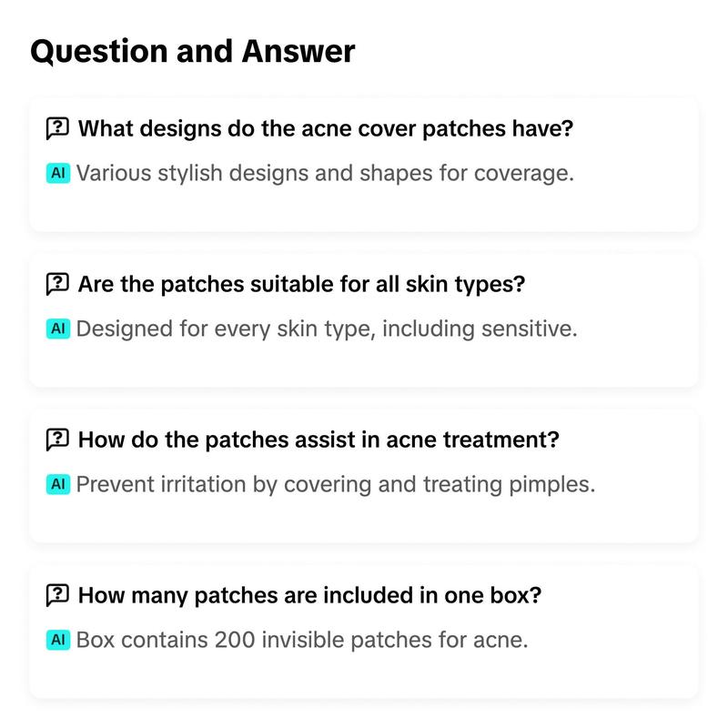The height and width of the screenshot is (728, 728).
Task: Click the answer 'Various stylish designs and shapes for coverage.'
Action: (325, 173)
